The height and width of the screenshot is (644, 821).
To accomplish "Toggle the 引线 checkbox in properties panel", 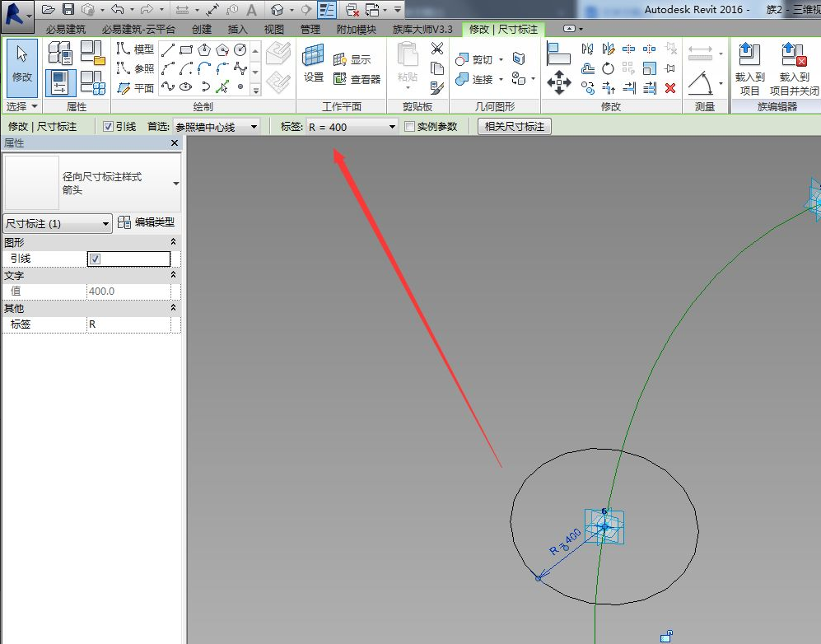I will point(95,259).
